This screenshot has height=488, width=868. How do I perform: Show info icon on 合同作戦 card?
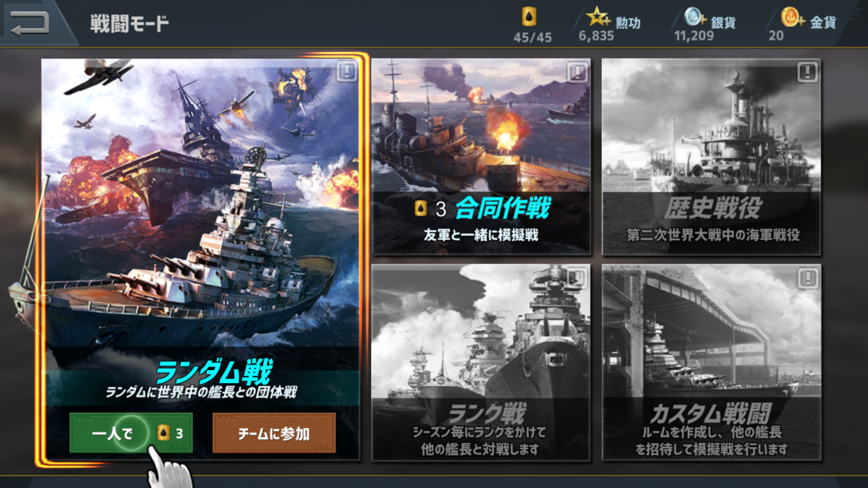[577, 72]
